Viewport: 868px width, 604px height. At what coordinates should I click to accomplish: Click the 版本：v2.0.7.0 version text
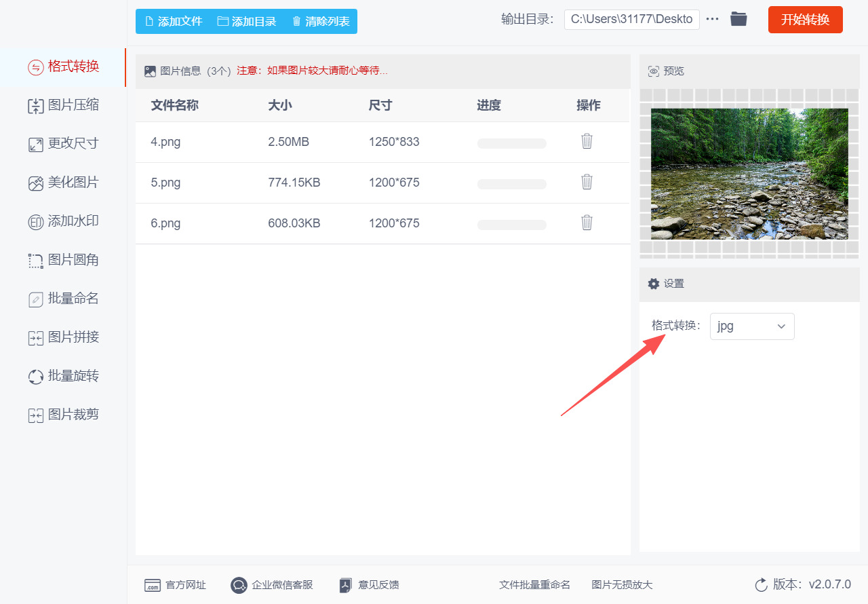(x=812, y=584)
